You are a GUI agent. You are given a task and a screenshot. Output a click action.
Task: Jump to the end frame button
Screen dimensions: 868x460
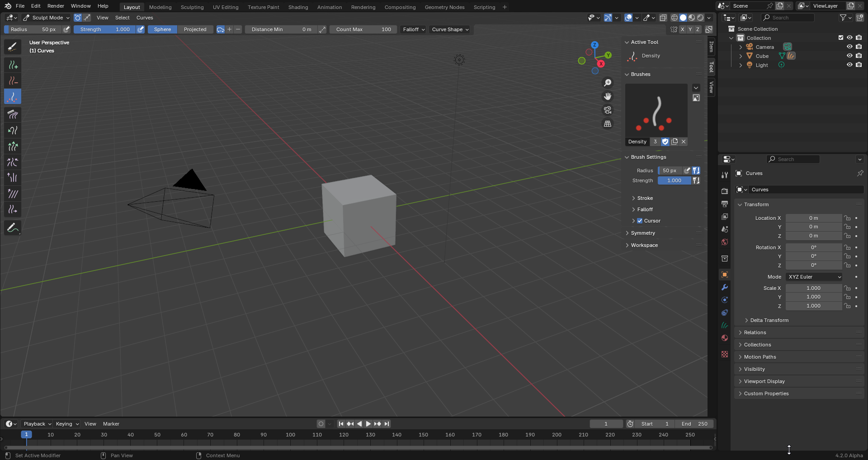click(387, 424)
